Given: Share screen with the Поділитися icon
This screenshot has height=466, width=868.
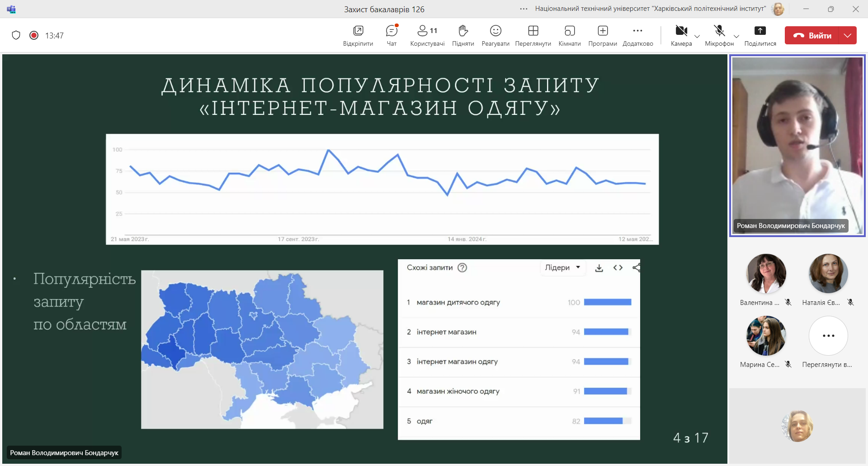Looking at the screenshot, I should 760,35.
